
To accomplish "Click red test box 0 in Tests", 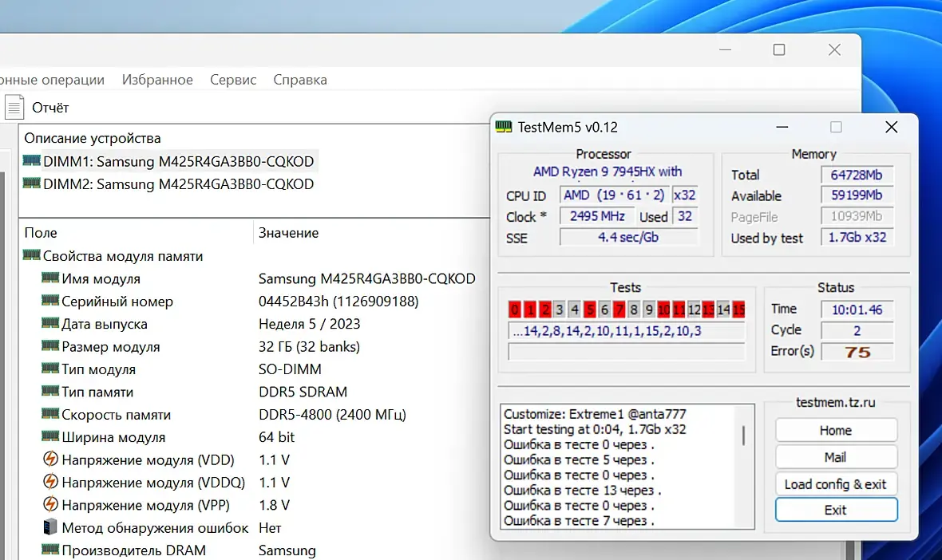I will click(514, 310).
